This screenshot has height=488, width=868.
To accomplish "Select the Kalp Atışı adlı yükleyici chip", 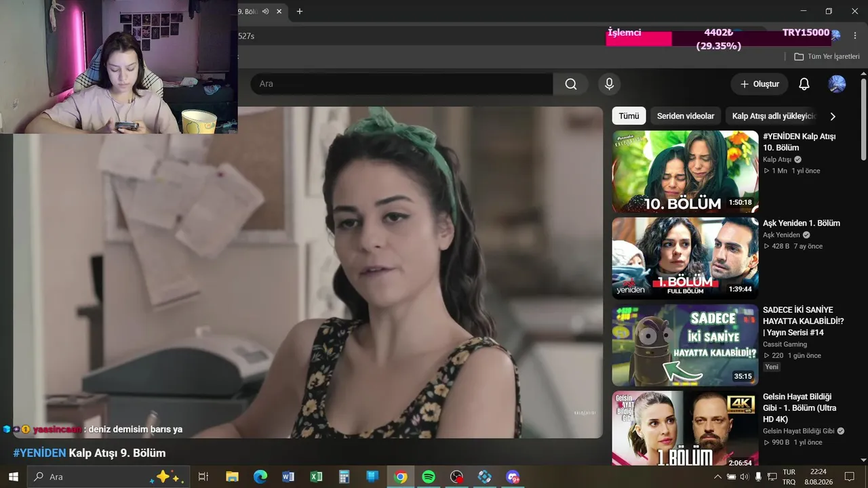I will coord(773,116).
